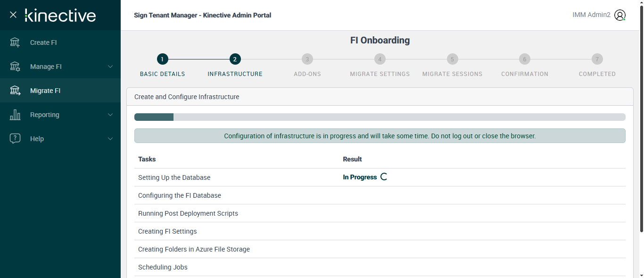644x278 pixels.
Task: Click the Reporting bar chart icon
Action: 15,115
